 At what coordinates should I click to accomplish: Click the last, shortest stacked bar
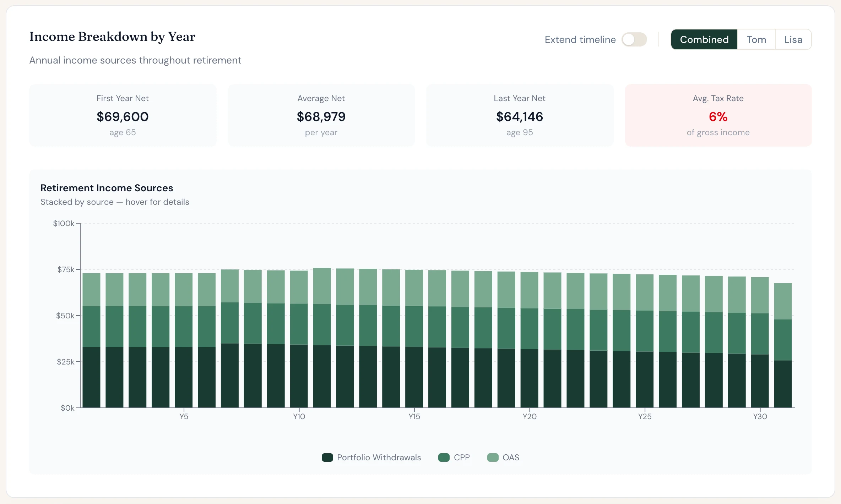(783, 345)
